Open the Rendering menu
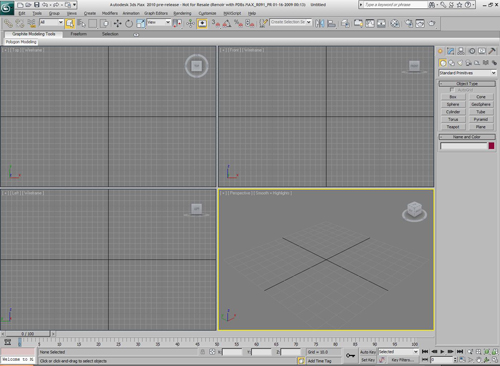 click(x=182, y=13)
